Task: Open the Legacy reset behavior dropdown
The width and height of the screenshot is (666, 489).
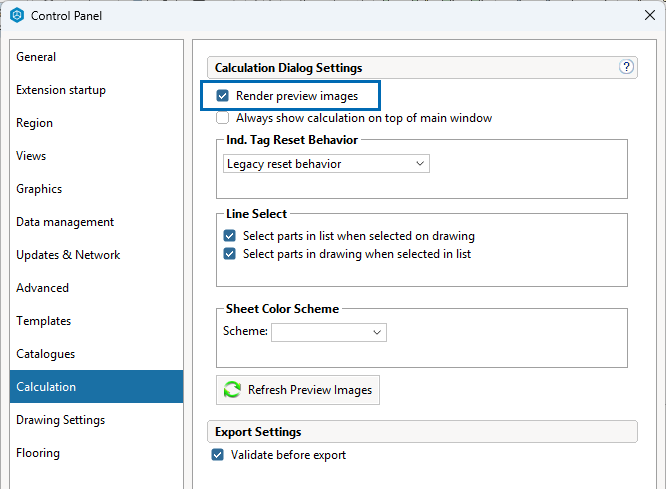Action: point(326,164)
